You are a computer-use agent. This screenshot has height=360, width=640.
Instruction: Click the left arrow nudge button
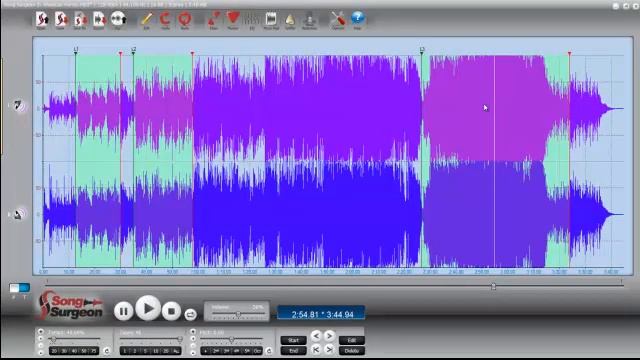316,336
